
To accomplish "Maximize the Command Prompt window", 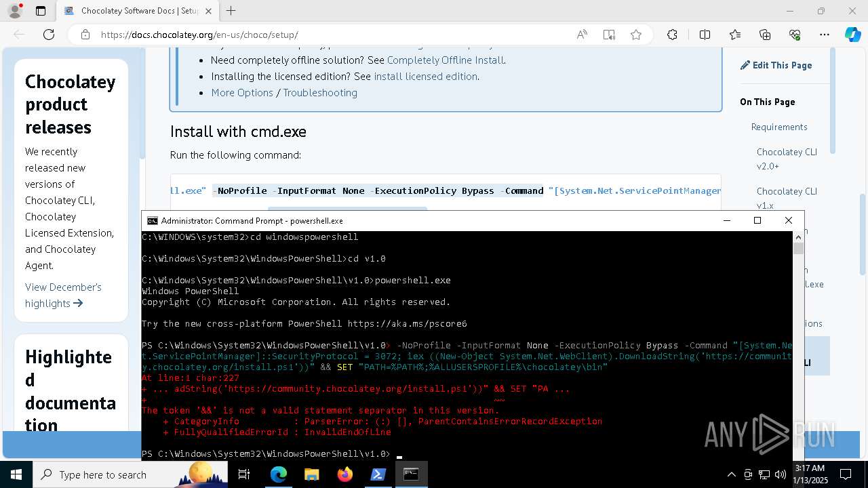I will coord(757,220).
